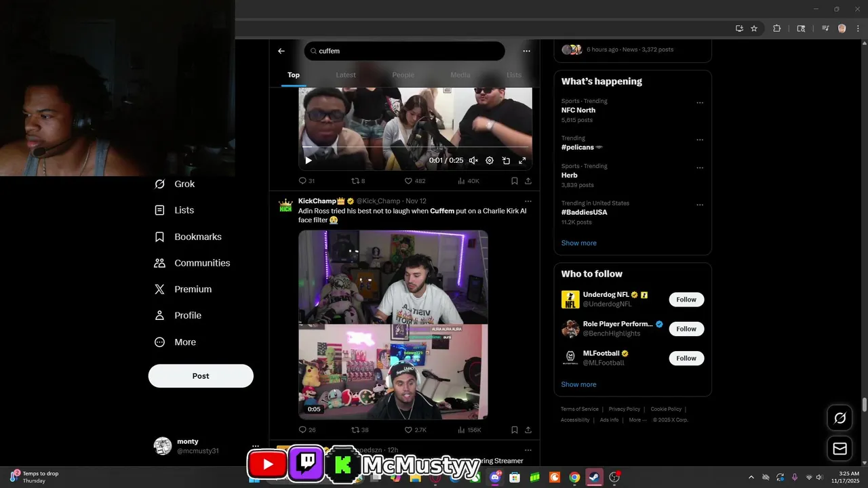Open more options for #BaddiesUSA trend
The width and height of the screenshot is (868, 488).
(x=700, y=205)
